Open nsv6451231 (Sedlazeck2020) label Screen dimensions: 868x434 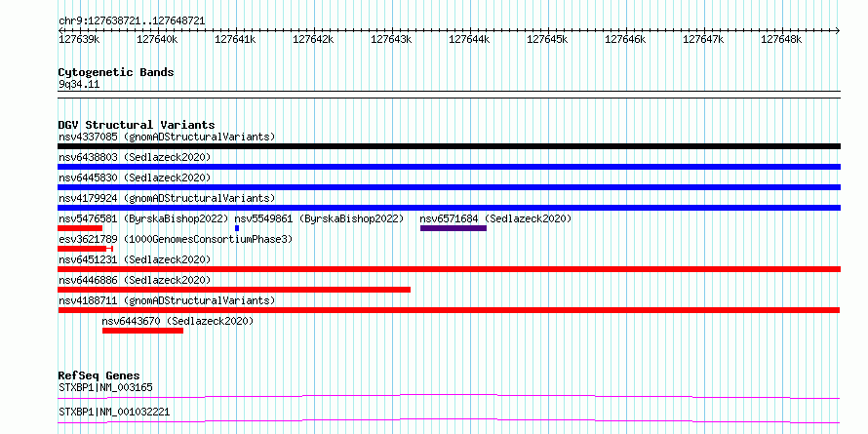pyautogui.click(x=135, y=259)
